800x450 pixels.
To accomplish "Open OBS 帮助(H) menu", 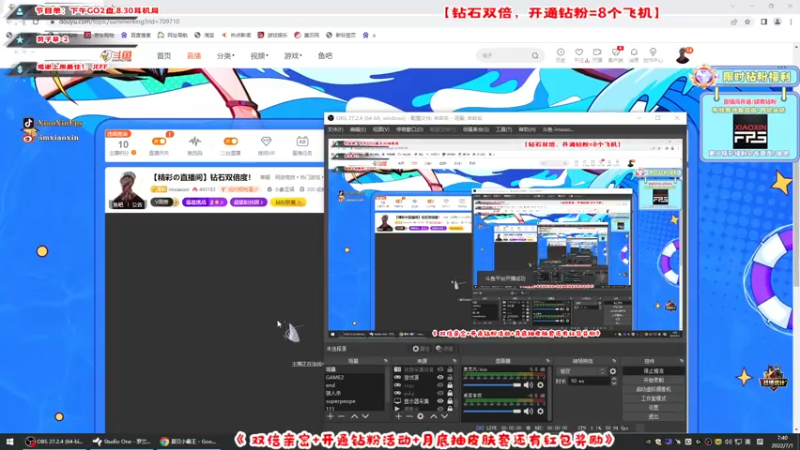I will tap(527, 130).
